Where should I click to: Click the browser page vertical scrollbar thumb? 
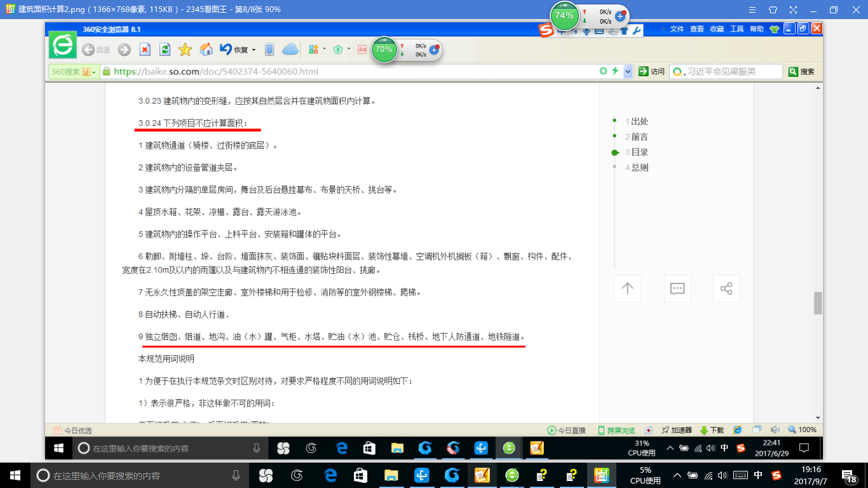(x=818, y=303)
